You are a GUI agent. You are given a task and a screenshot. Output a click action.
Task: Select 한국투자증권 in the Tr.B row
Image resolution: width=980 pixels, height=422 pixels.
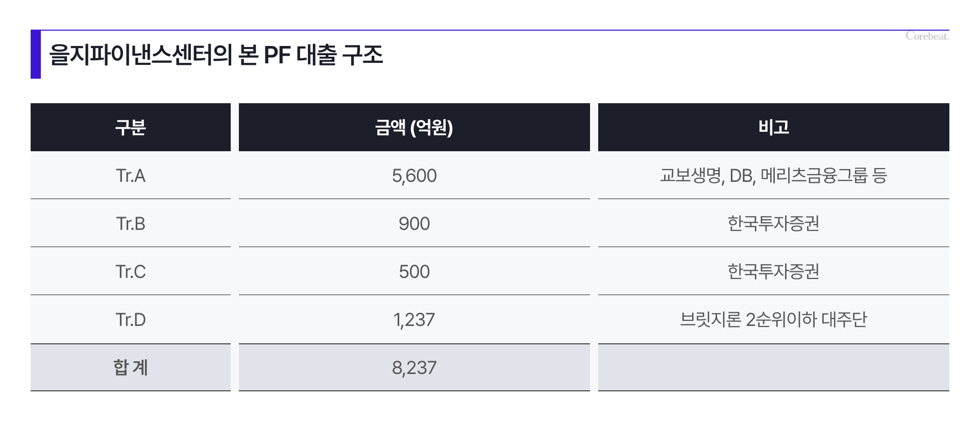coord(773,224)
